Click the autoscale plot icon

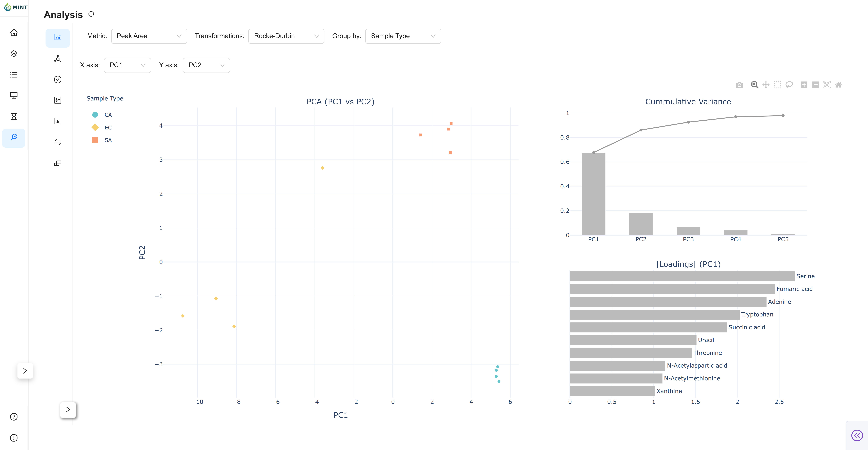(x=827, y=85)
